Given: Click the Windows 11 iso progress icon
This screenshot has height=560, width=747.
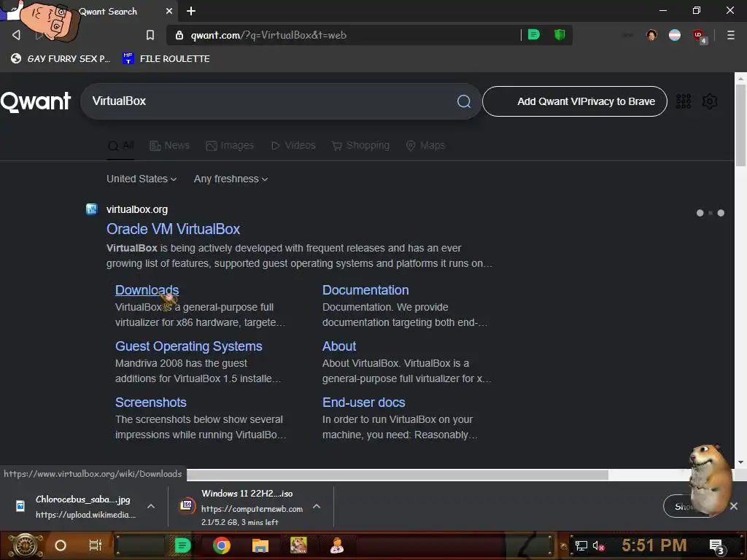Looking at the screenshot, I should click(x=187, y=505).
